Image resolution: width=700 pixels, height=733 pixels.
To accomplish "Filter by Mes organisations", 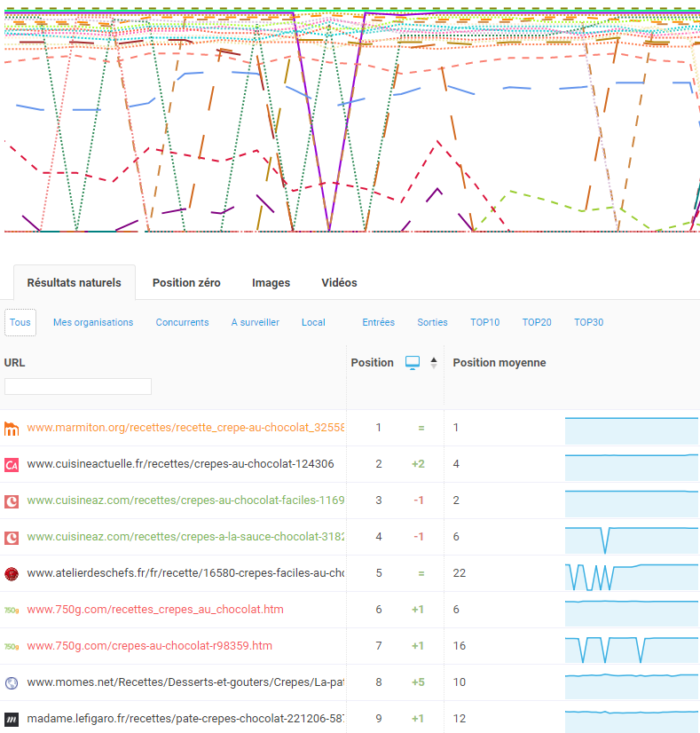I will coord(93,322).
